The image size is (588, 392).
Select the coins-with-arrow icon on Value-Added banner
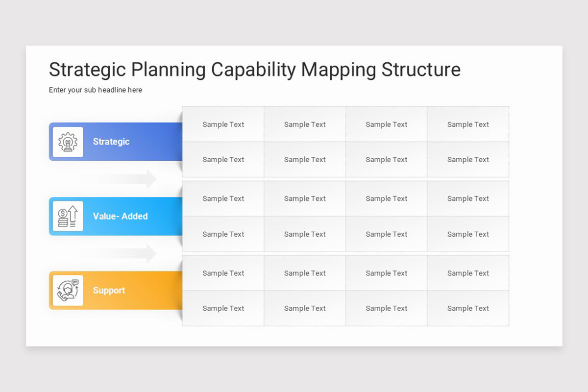68,216
